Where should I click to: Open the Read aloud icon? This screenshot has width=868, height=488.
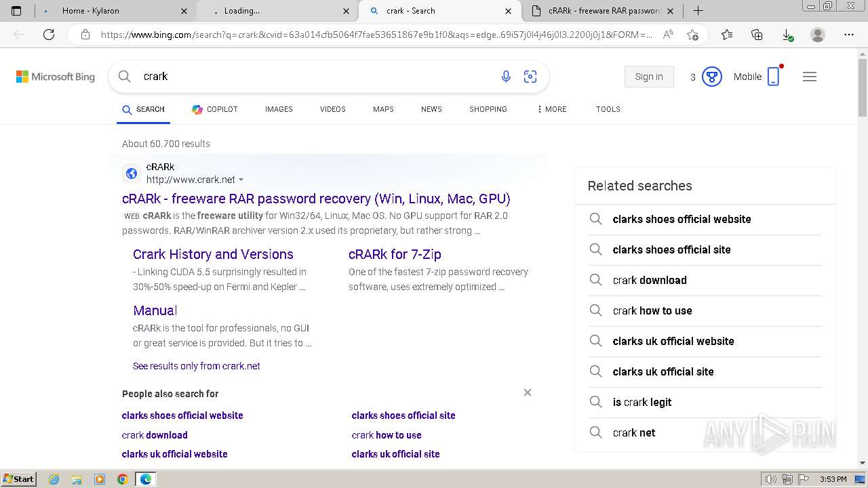click(x=668, y=35)
